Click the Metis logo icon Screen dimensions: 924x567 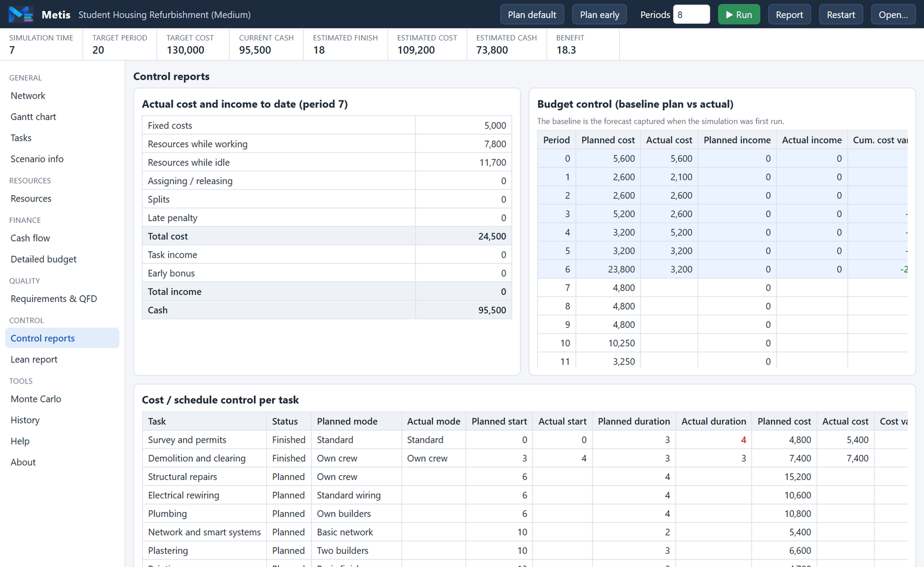[21, 14]
